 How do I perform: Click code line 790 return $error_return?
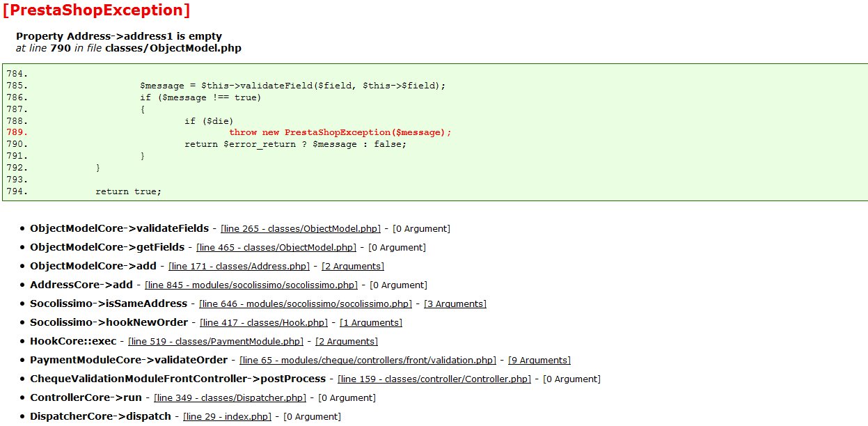click(295, 144)
